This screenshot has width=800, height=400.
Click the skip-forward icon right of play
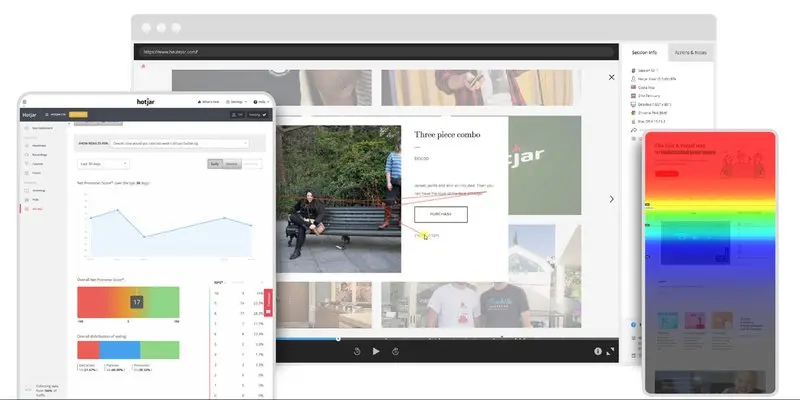(x=395, y=351)
